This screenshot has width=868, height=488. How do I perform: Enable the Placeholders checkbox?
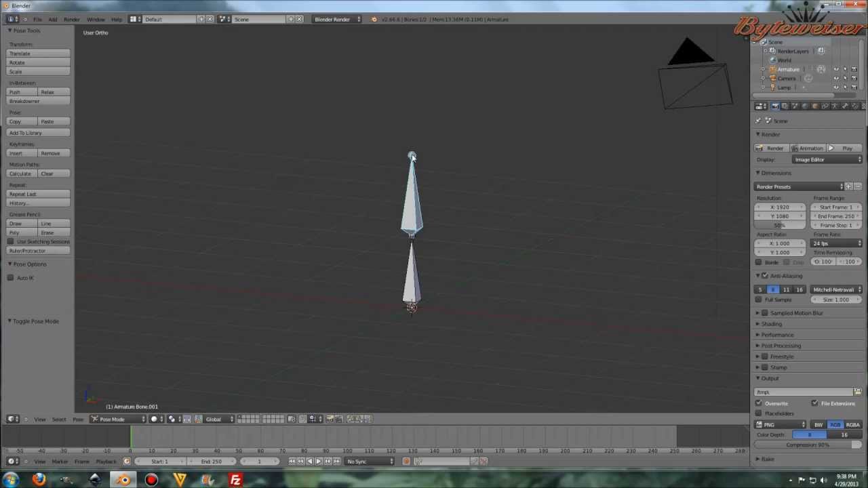click(759, 413)
